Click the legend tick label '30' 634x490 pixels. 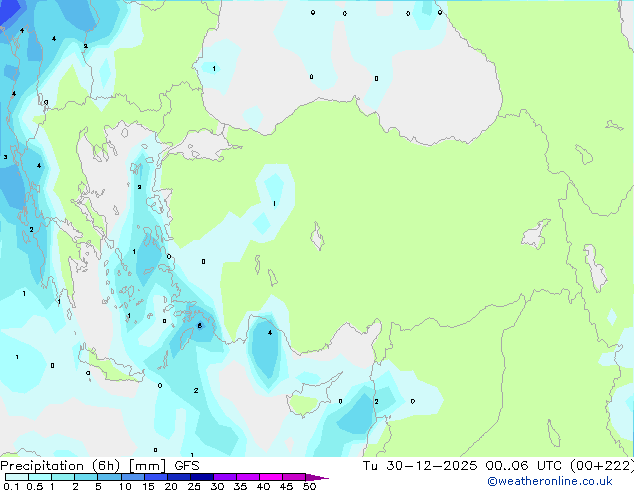point(217,486)
